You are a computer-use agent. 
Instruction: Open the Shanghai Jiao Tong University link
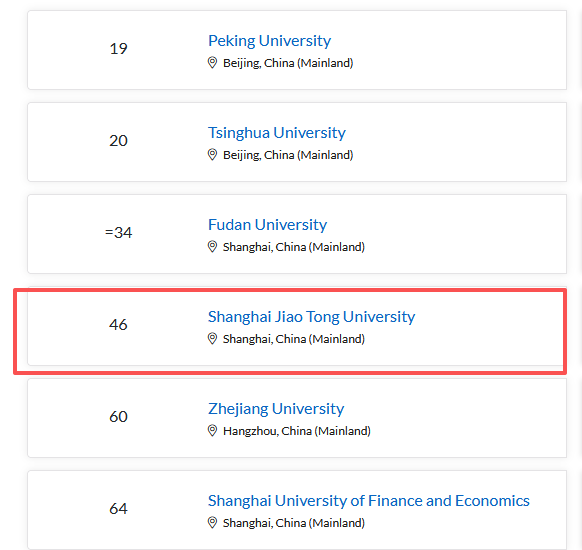311,317
